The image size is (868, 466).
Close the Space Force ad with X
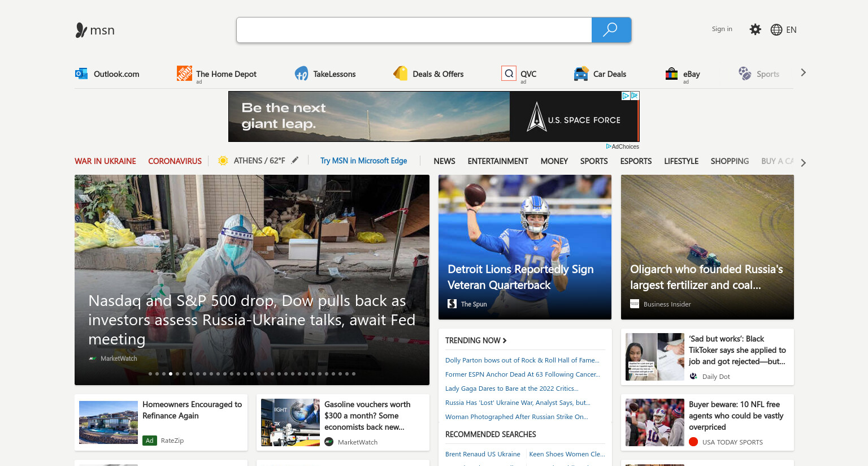click(x=635, y=96)
